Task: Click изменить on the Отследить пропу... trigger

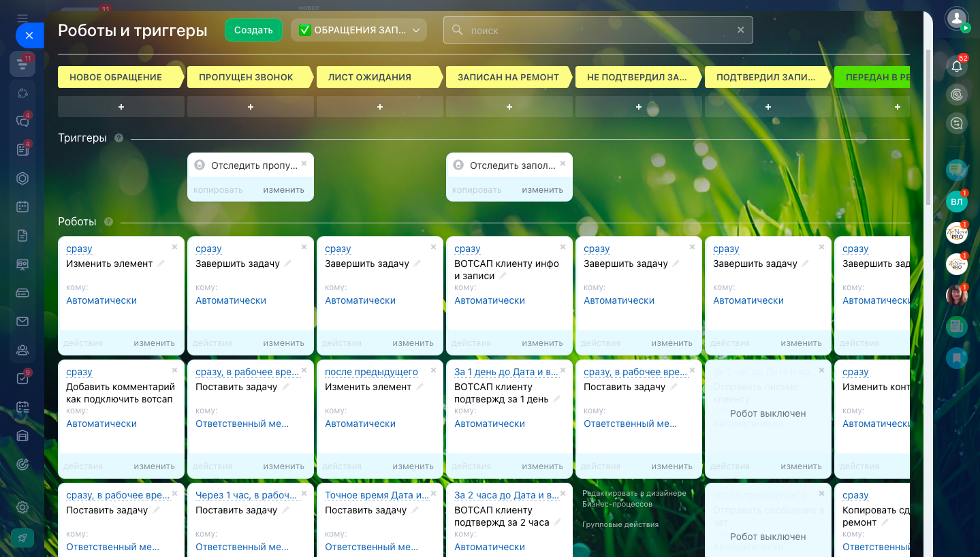Action: 283,190
